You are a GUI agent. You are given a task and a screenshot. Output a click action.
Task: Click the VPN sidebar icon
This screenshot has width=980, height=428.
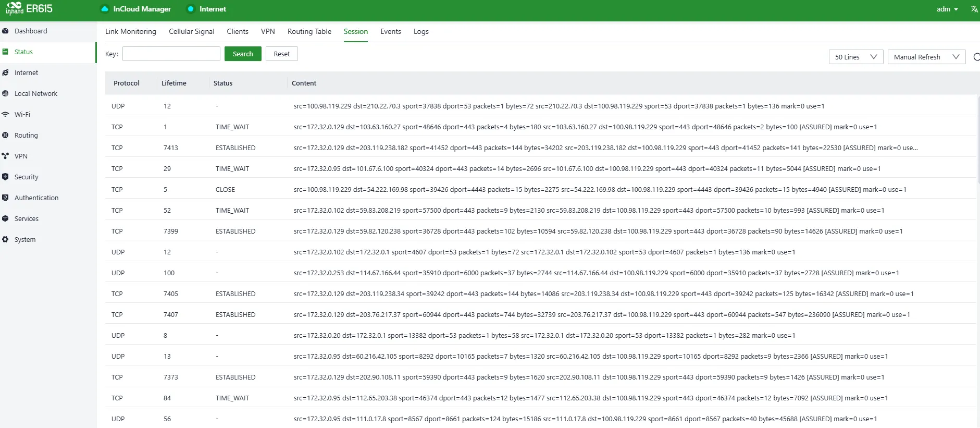(x=5, y=156)
